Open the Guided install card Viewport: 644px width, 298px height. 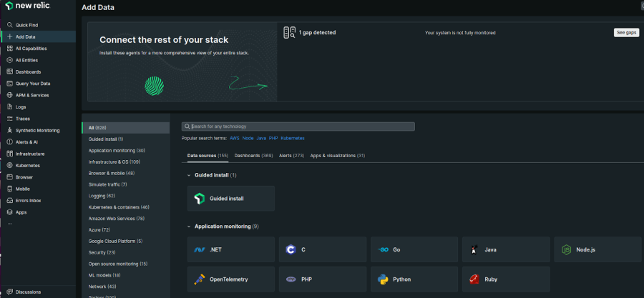click(x=231, y=199)
